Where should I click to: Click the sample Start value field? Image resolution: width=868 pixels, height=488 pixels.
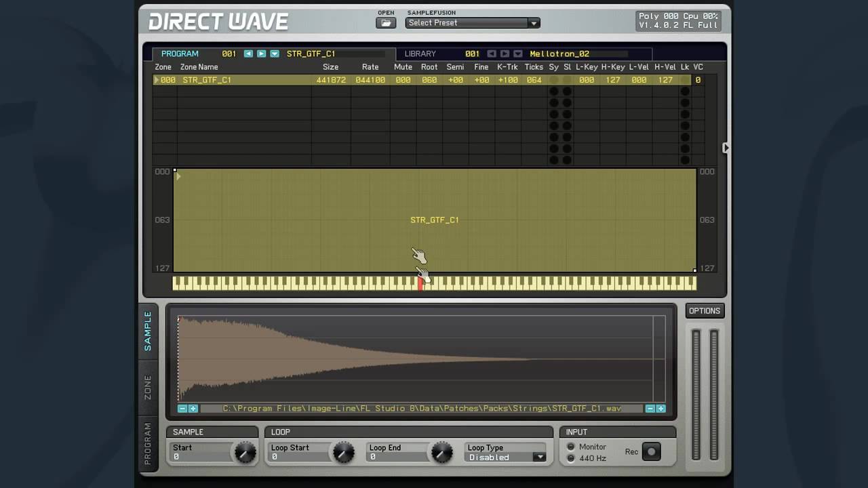201,457
